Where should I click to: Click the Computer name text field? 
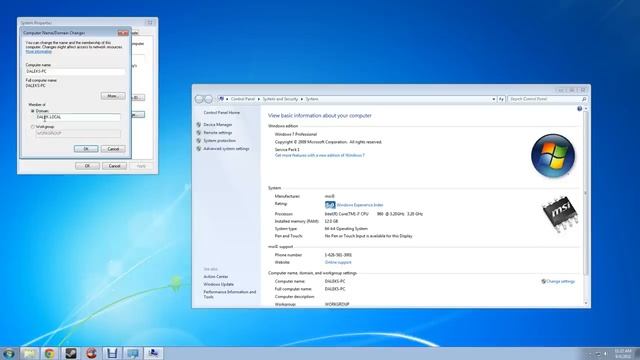tap(76, 71)
